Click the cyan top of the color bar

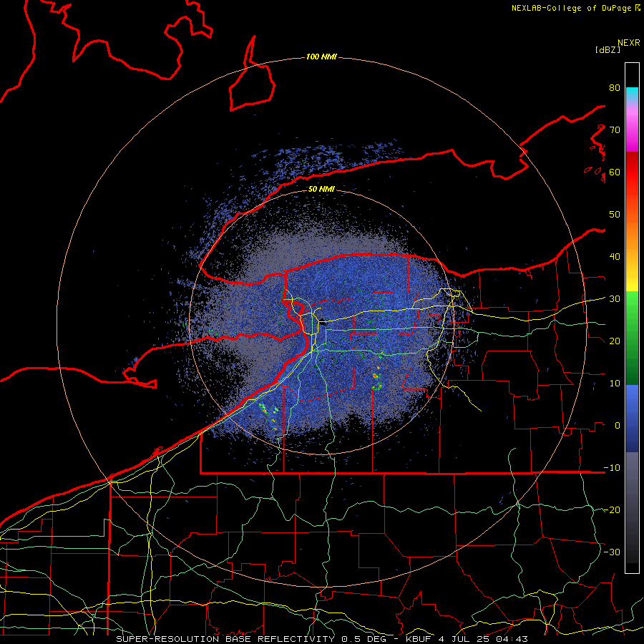632,92
